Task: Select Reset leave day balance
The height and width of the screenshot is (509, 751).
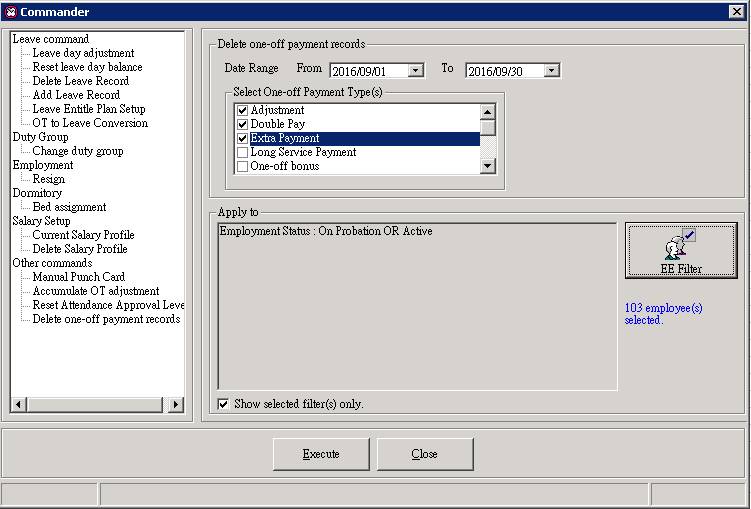Action: point(87,67)
